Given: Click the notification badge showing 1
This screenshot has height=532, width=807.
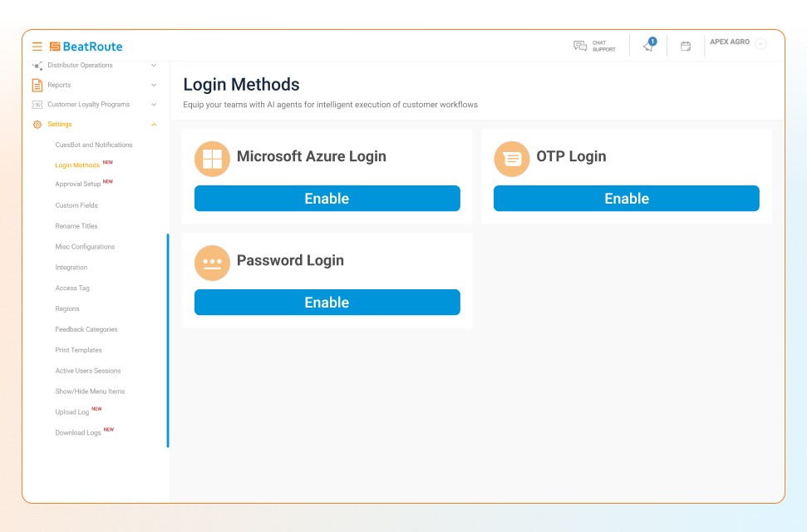Looking at the screenshot, I should pyautogui.click(x=652, y=42).
